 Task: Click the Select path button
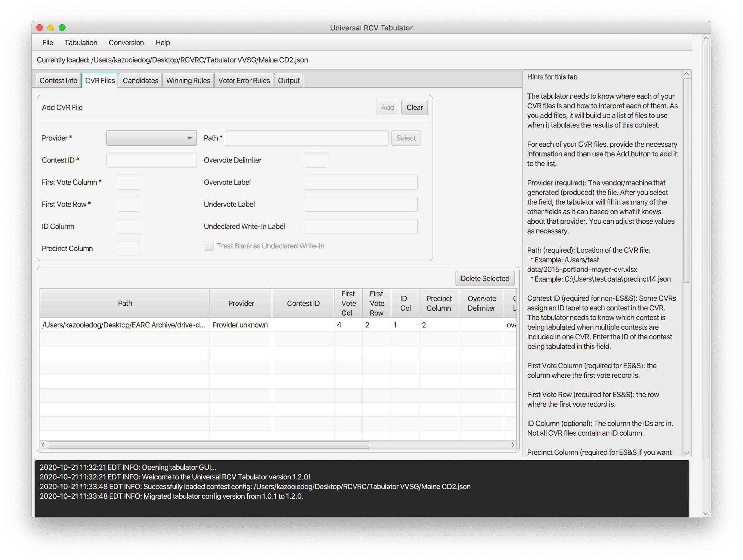click(x=405, y=138)
